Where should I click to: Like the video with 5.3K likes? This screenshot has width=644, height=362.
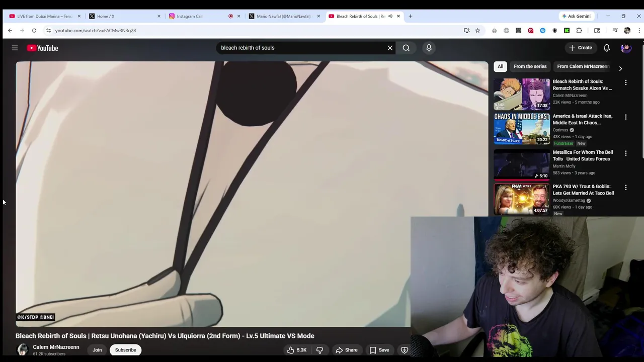point(297,350)
